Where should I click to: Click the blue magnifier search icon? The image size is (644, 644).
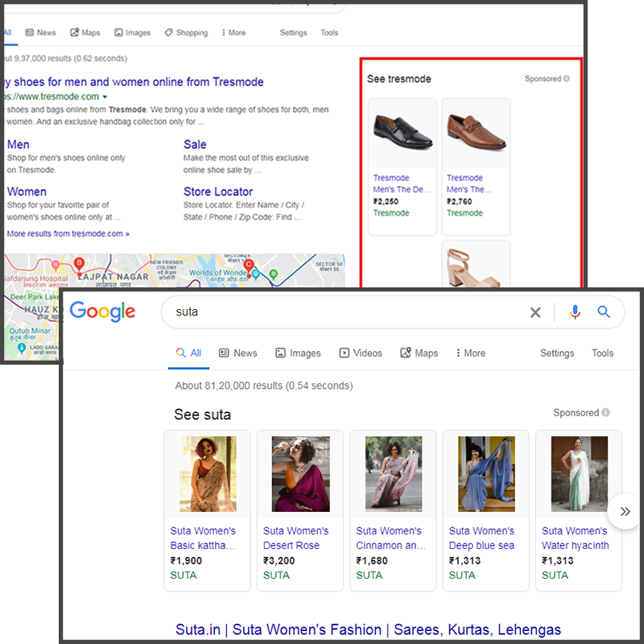pos(603,312)
